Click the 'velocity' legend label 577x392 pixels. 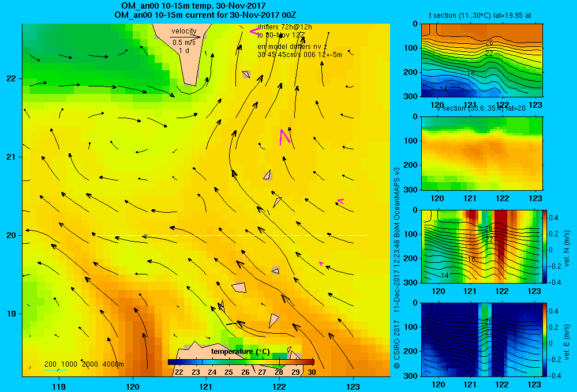coord(183,31)
